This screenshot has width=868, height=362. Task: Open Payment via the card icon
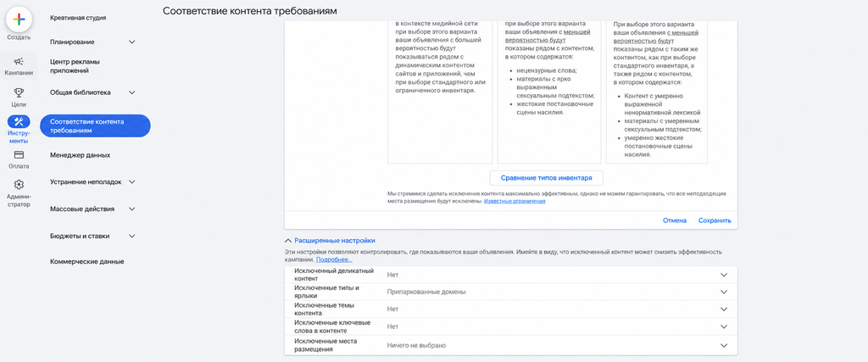pyautogui.click(x=19, y=155)
